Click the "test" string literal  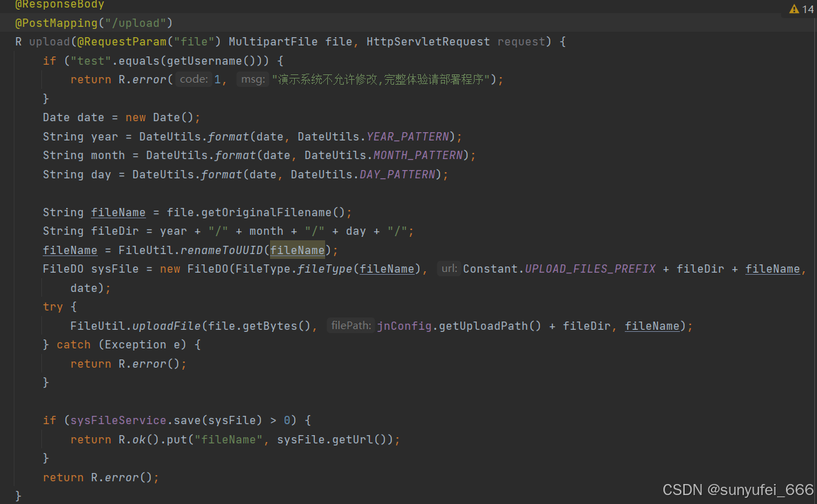pos(91,61)
